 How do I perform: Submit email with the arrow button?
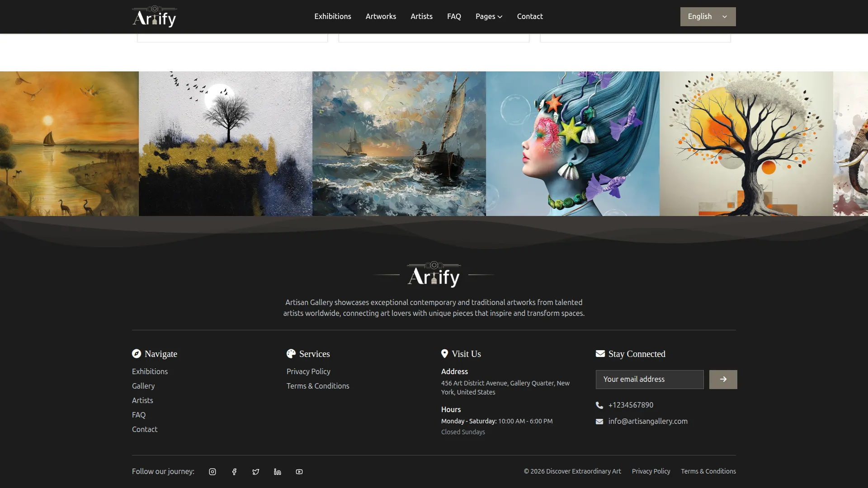[x=723, y=380]
